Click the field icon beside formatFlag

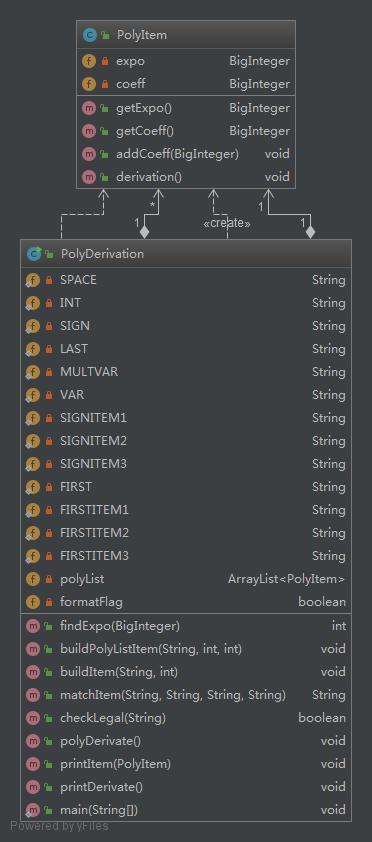(33, 602)
